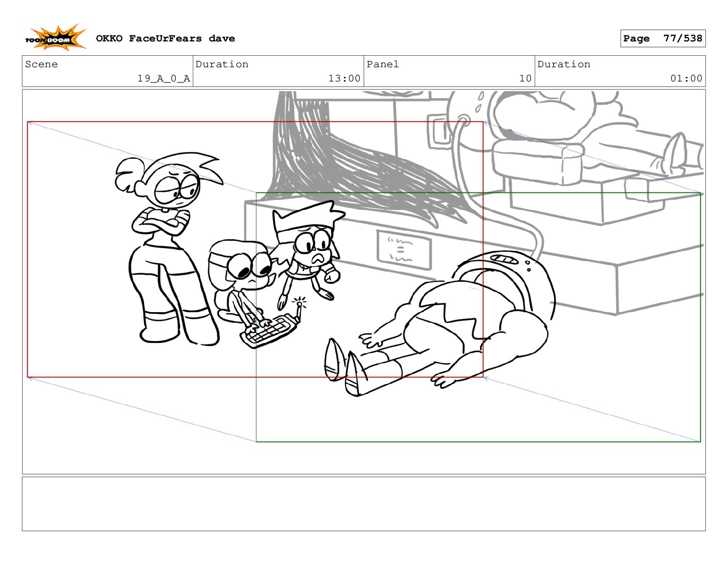728x564 pixels.
Task: Click the Toon Boom logo
Action: pyautogui.click(x=55, y=38)
